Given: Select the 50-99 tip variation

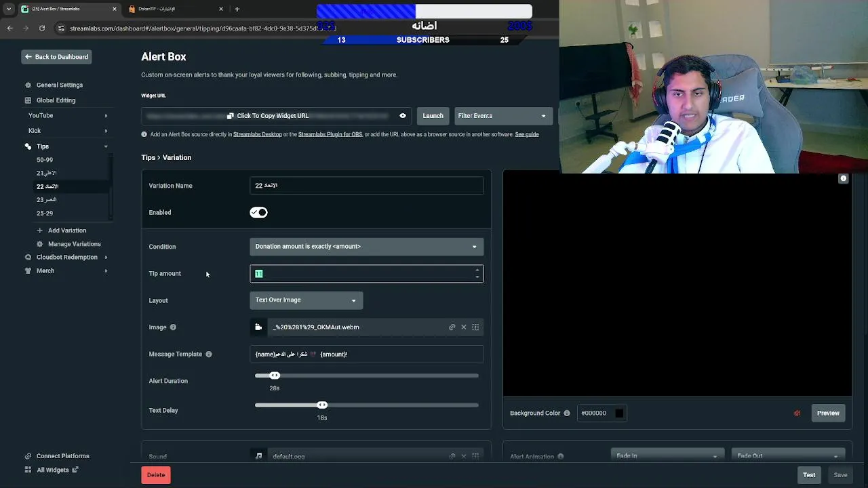Looking at the screenshot, I should click(45, 160).
